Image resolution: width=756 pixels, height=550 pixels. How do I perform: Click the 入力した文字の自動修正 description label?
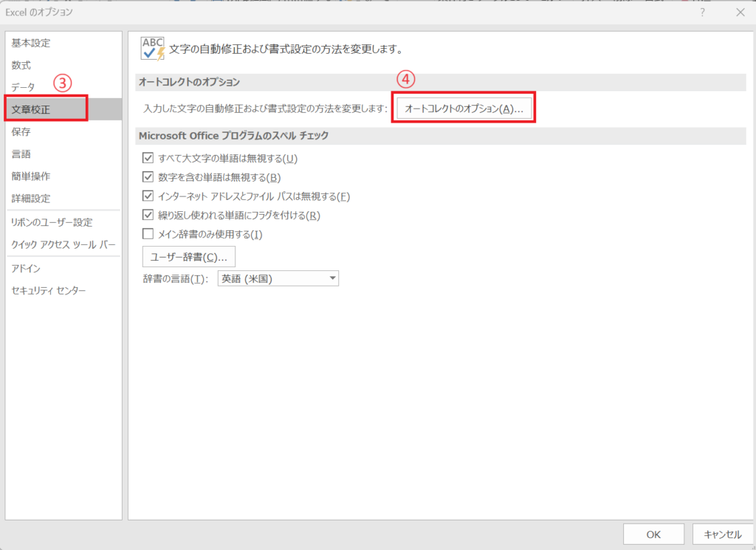click(265, 109)
